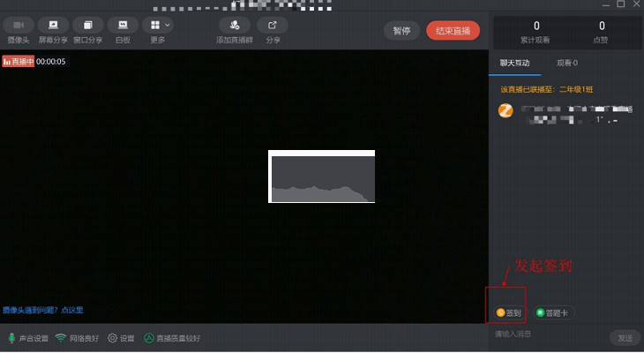Click 添加直播群 add group icon
Screen dimensions: 644x353
click(235, 25)
